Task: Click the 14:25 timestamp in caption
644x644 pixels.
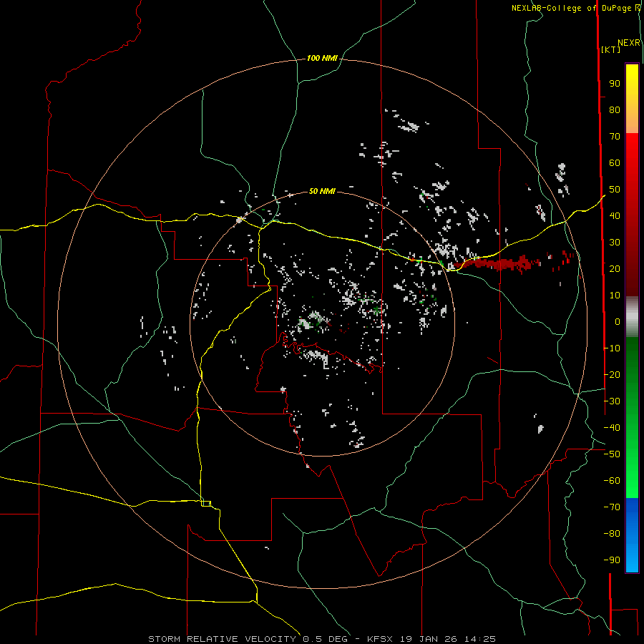Action: coord(480,639)
